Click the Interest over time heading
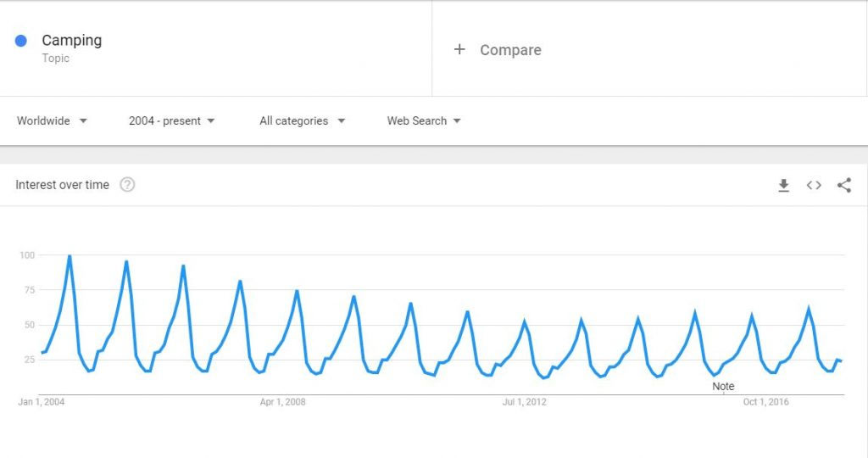The width and height of the screenshot is (868, 458). click(x=62, y=185)
